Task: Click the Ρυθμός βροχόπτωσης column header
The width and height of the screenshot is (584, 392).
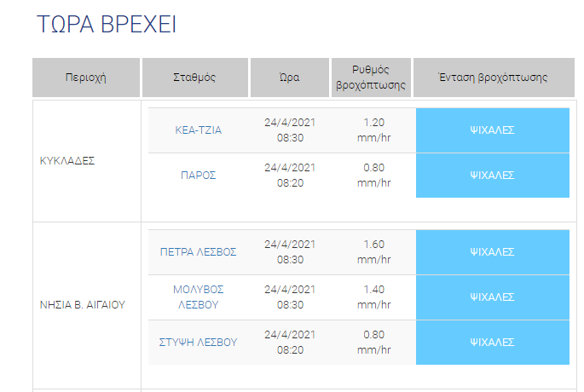Action: 371,78
